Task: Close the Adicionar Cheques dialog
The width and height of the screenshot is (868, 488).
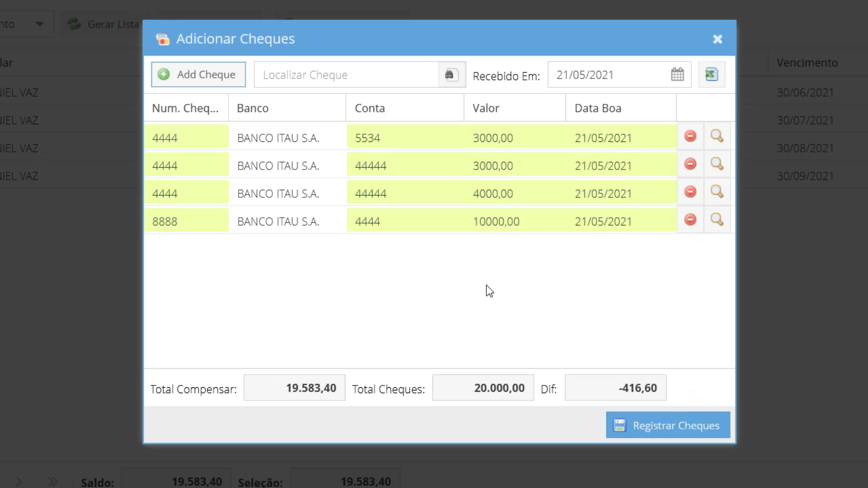Action: (717, 39)
